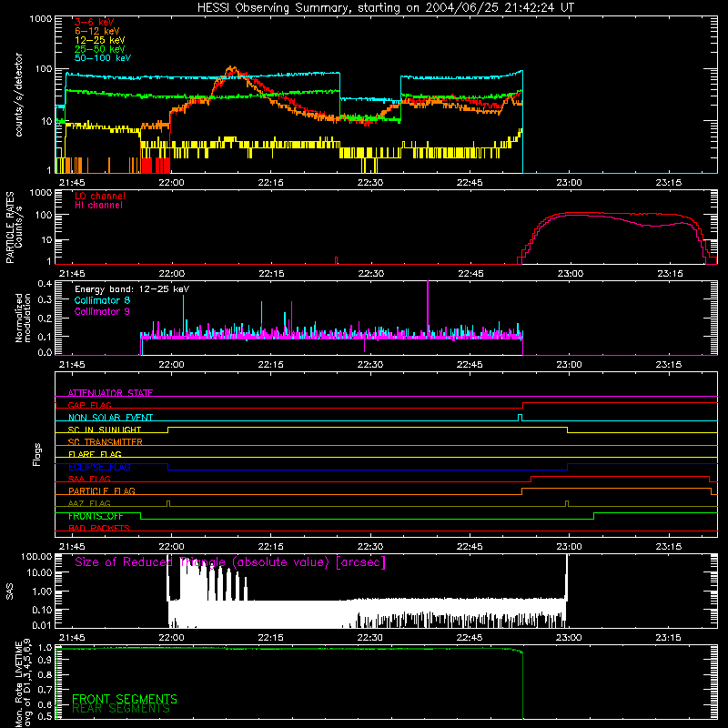Viewport: 728px width, 728px height.
Task: Click the 'SC IN SUNLIGHT' flag label
Action: click(105, 430)
